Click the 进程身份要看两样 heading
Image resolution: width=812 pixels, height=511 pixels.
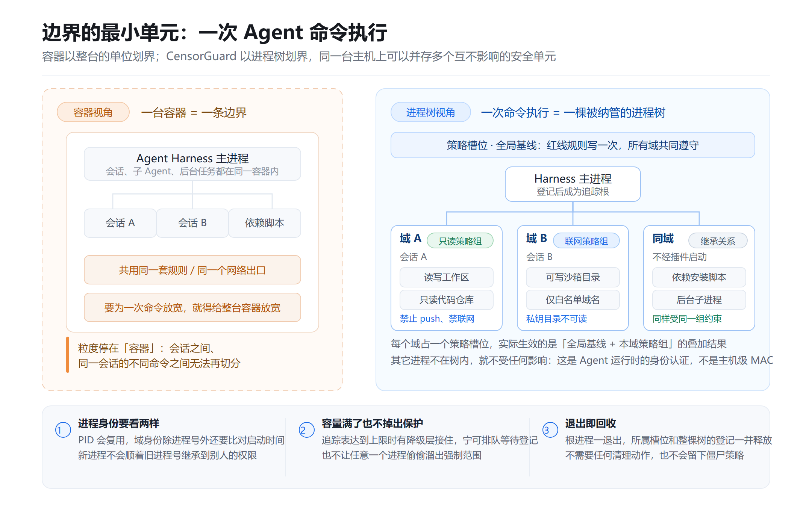click(x=119, y=423)
